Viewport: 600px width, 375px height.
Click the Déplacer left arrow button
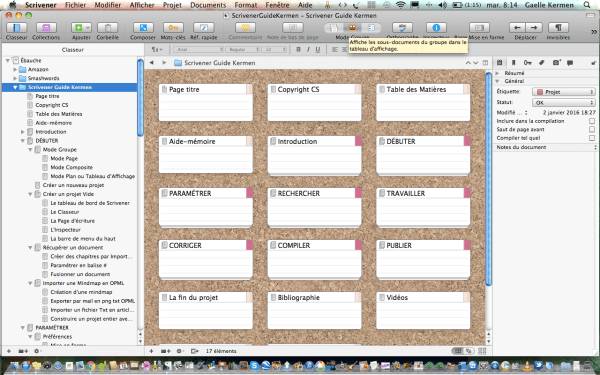517,28
